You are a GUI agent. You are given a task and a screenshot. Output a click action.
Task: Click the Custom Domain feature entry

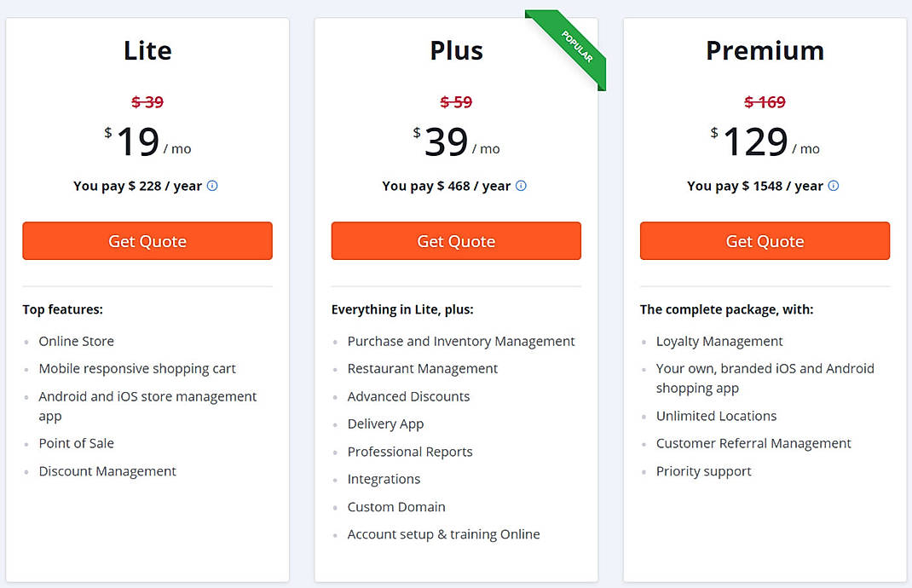tap(396, 507)
